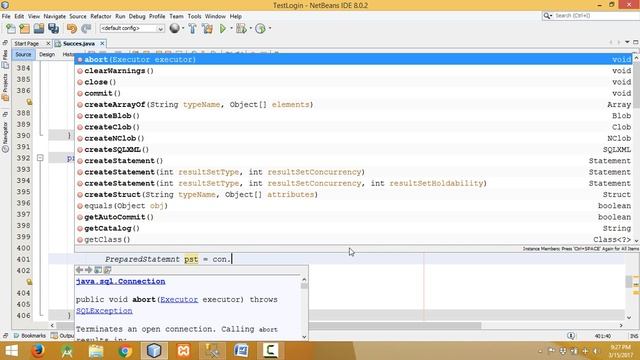
Task: Click the javadoc Back arrow icon
Action: (x=80, y=270)
